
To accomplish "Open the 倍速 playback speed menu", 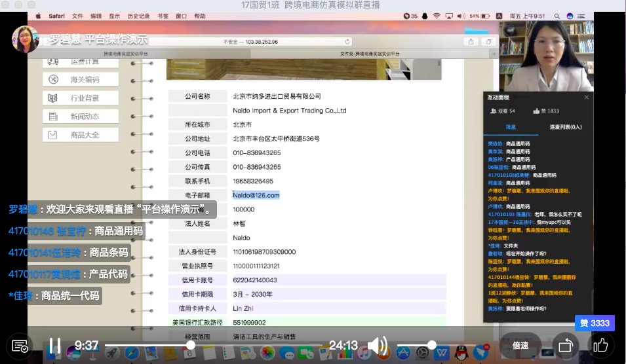I will point(520,346).
